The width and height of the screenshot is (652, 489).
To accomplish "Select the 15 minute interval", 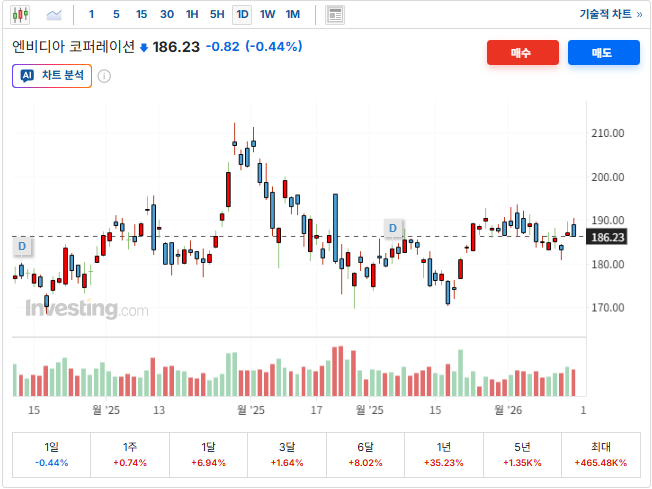I will coord(141,15).
